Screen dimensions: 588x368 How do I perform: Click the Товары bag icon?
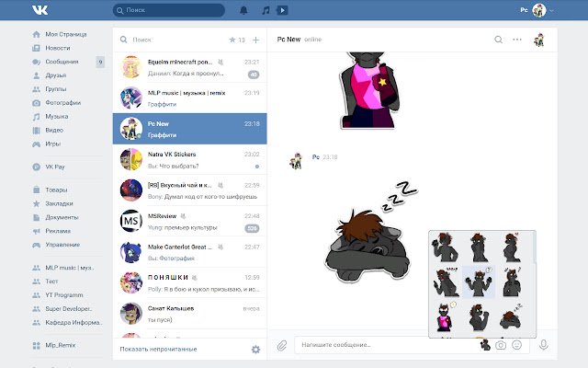(x=36, y=190)
